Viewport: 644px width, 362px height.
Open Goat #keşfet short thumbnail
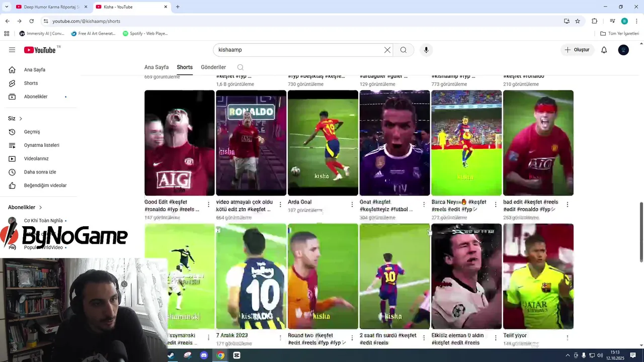coord(395,143)
